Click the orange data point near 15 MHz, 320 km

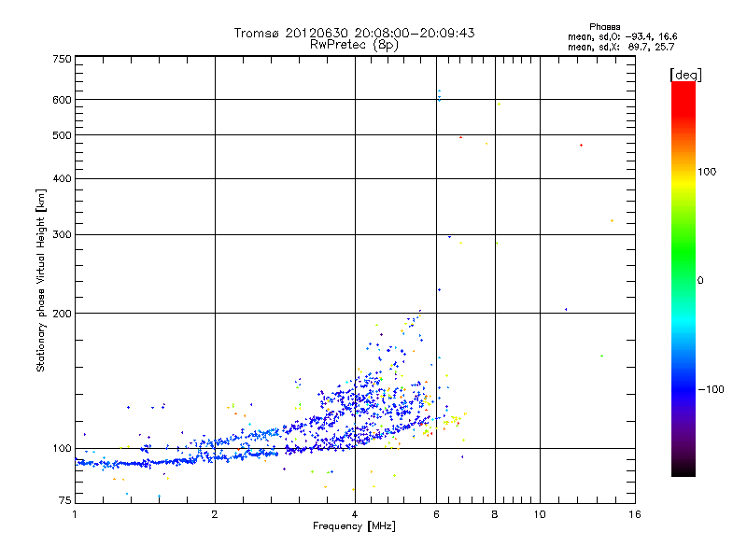pos(613,221)
